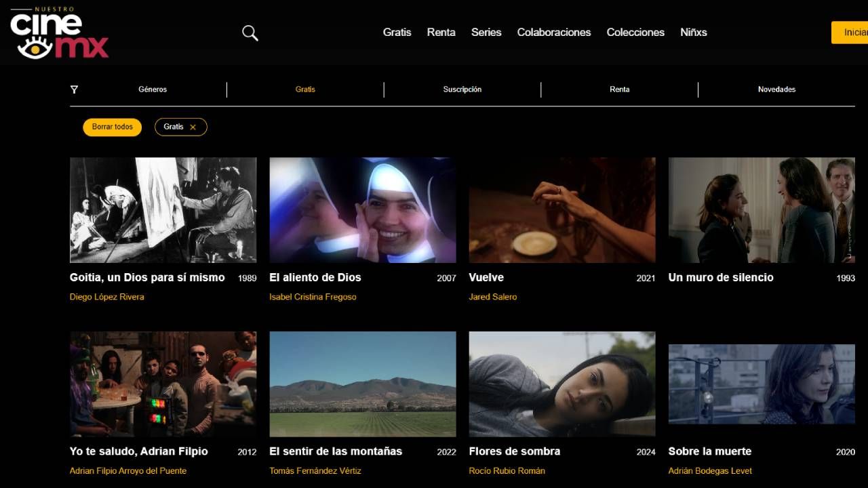
Task: Open director link Diego López Rivera
Action: point(106,297)
